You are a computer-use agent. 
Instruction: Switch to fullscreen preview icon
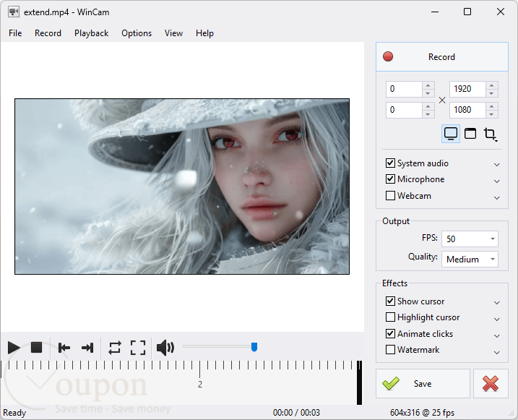pos(138,348)
